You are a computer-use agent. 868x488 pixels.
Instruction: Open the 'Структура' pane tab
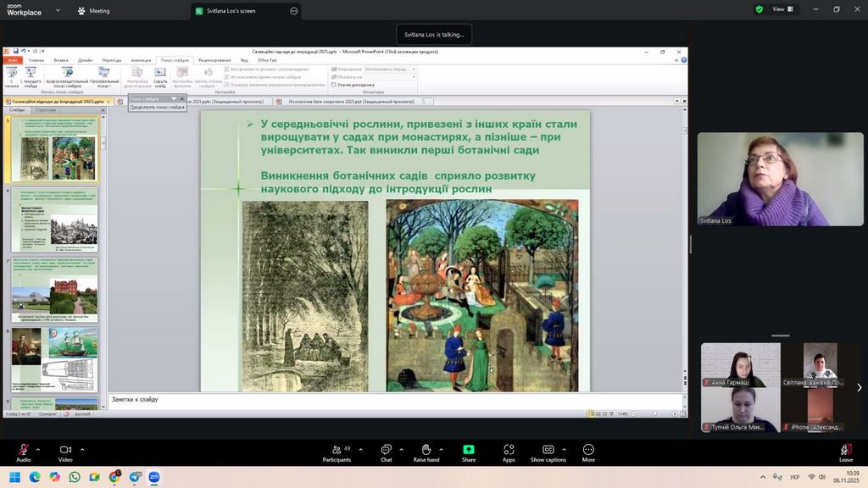click(x=46, y=110)
